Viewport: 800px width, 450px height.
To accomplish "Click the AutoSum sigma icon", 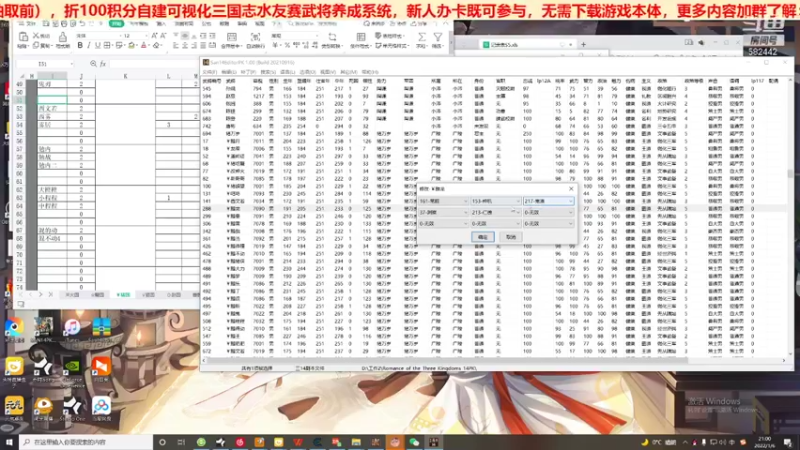I will point(421,37).
